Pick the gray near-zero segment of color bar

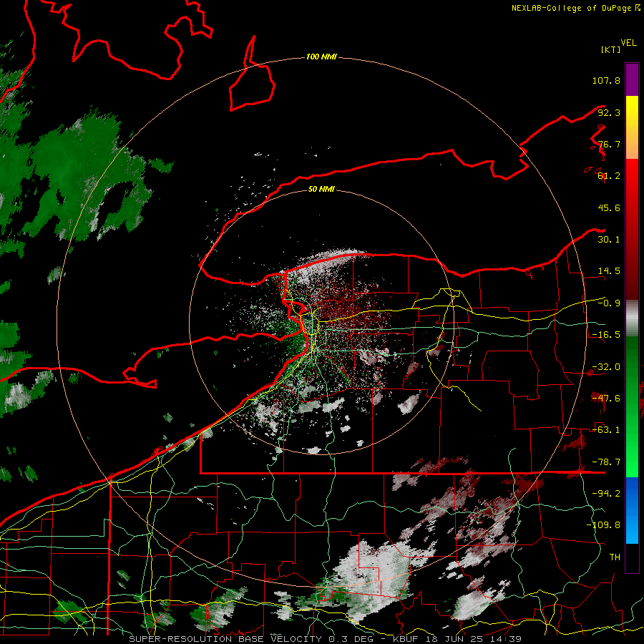coord(632,318)
